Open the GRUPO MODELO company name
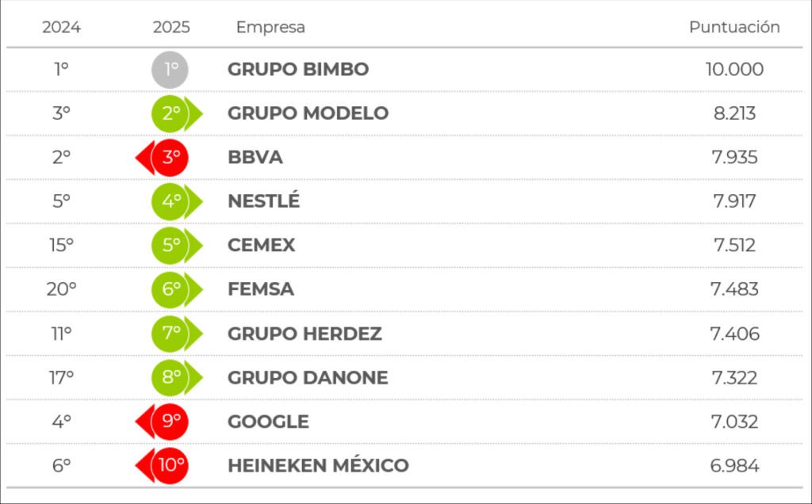This screenshot has width=812, height=504. tap(308, 113)
